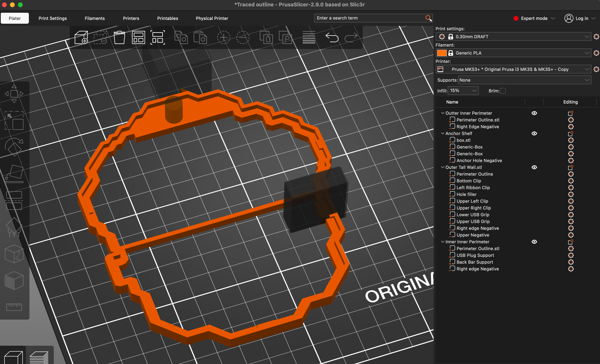Switch to 3D editor view
Image resolution: width=600 pixels, height=364 pixels.
14,357
